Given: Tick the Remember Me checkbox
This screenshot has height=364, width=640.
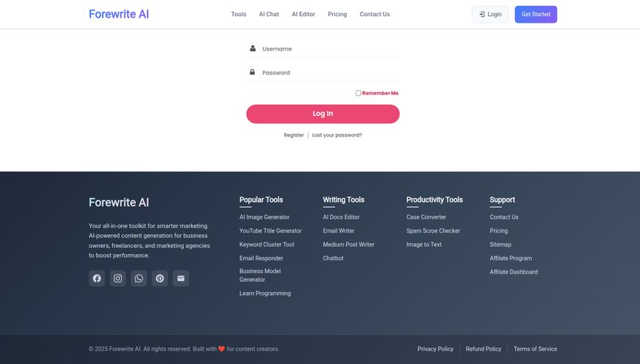Looking at the screenshot, I should tap(358, 93).
